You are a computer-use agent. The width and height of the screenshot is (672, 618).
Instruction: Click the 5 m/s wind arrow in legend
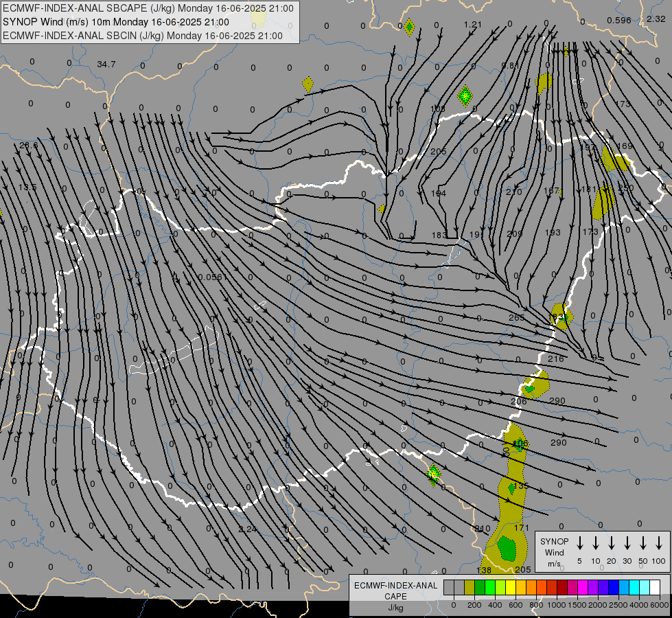tap(580, 543)
